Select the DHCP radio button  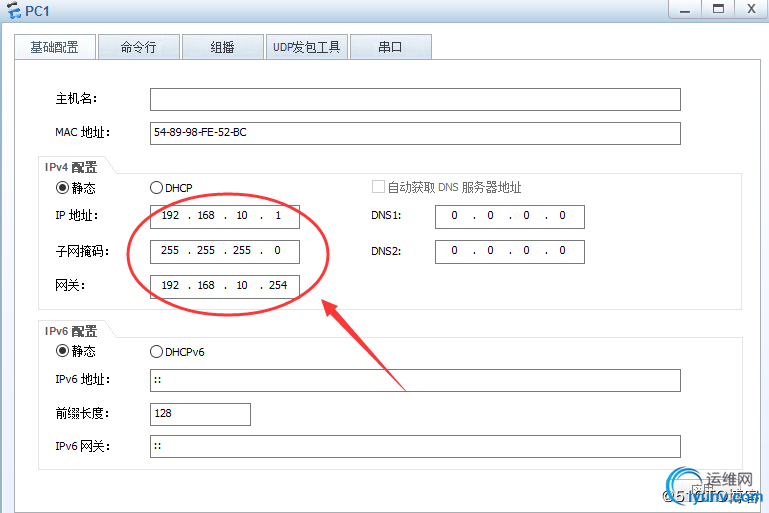156,188
